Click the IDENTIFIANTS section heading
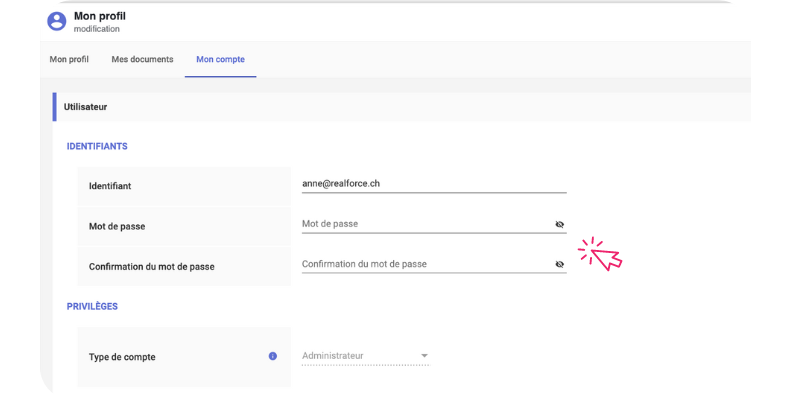 [x=96, y=146]
